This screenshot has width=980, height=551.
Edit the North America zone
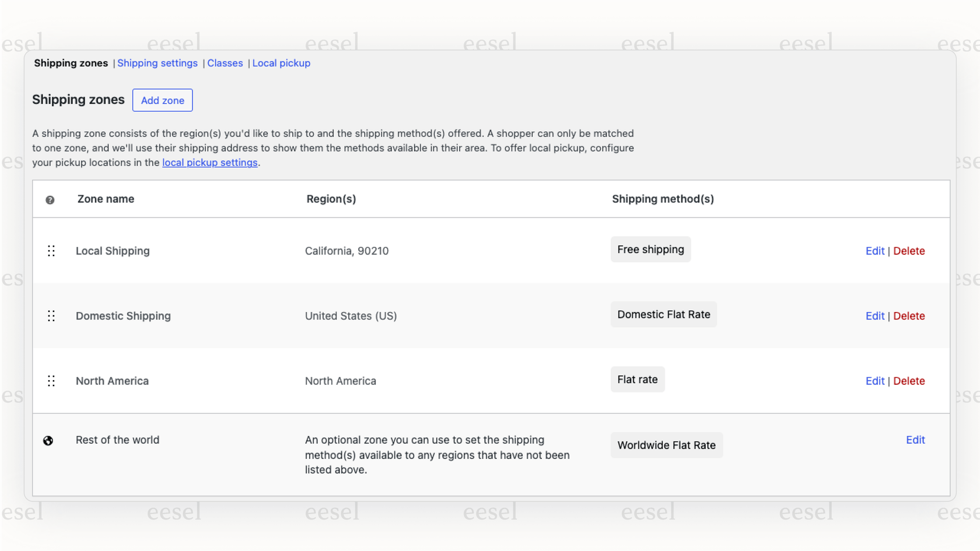pos(875,381)
